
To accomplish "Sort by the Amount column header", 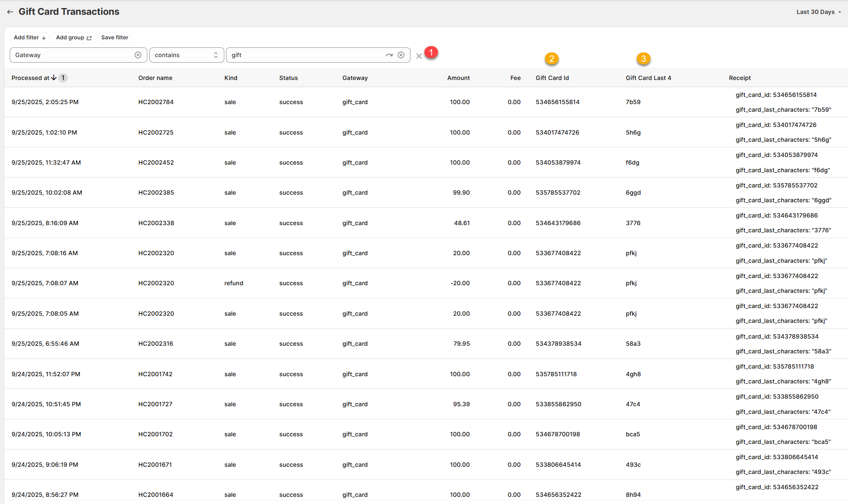I will pyautogui.click(x=458, y=78).
